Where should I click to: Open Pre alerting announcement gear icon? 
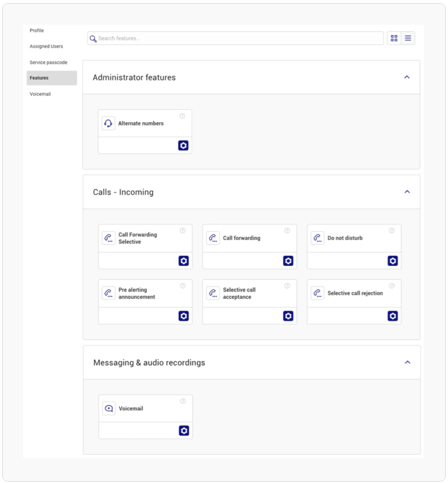click(184, 316)
